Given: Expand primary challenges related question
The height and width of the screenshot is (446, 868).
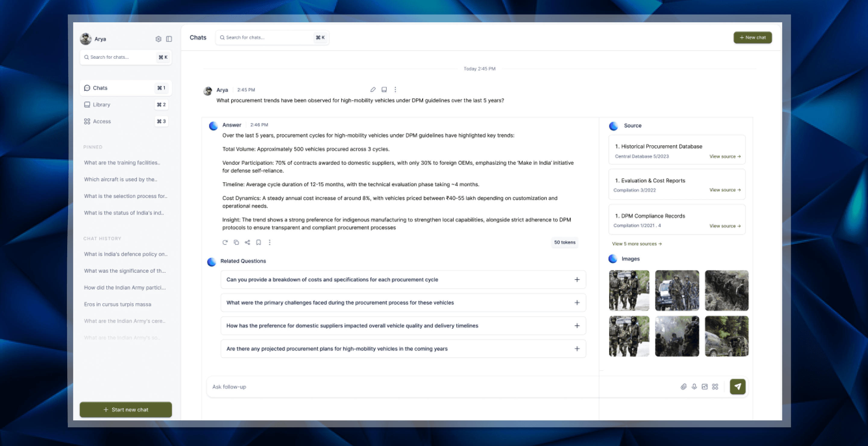Looking at the screenshot, I should coord(577,303).
